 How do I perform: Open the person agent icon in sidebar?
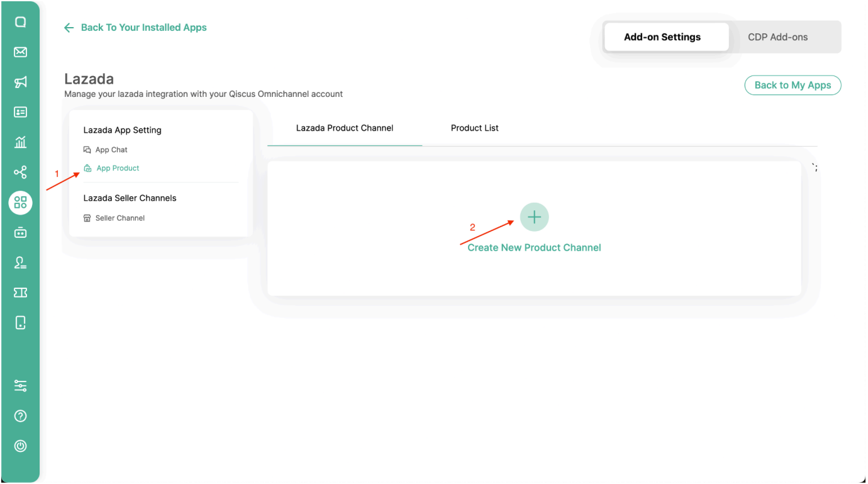pyautogui.click(x=20, y=262)
